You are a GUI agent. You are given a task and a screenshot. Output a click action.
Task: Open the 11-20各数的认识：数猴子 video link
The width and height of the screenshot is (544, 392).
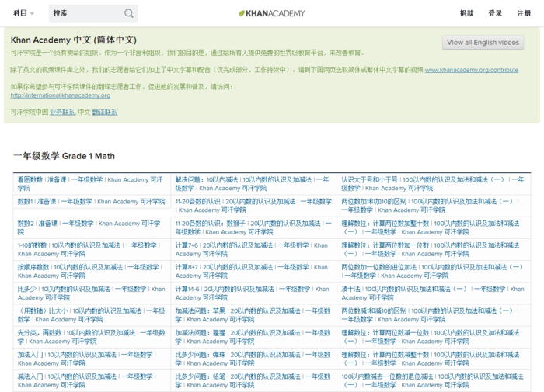(253, 227)
